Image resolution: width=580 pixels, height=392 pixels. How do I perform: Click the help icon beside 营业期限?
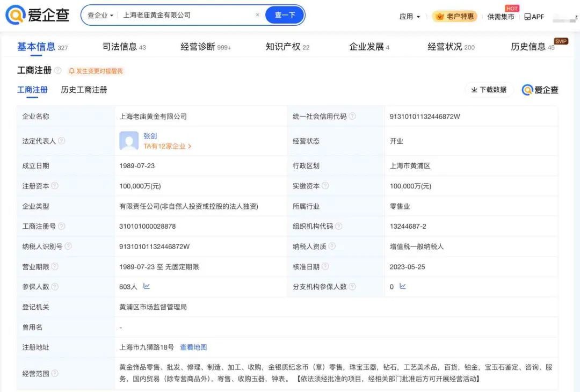[x=55, y=266]
